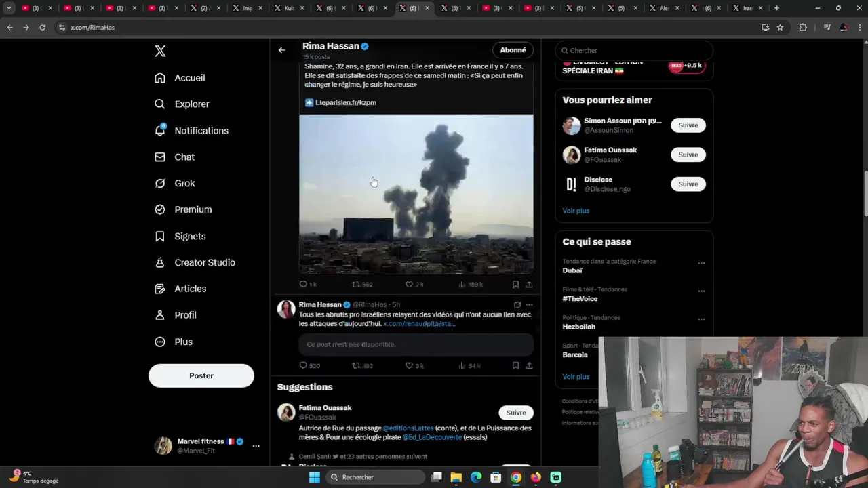Click taskbar Rechercher search box
This screenshot has height=488, width=868.
pos(375,477)
